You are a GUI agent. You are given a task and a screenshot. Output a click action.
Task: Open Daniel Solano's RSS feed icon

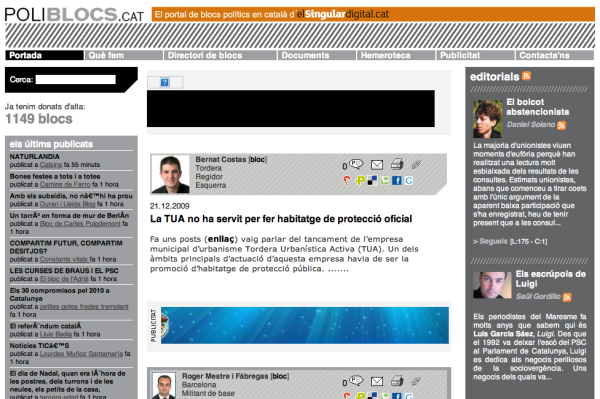[x=561, y=125]
